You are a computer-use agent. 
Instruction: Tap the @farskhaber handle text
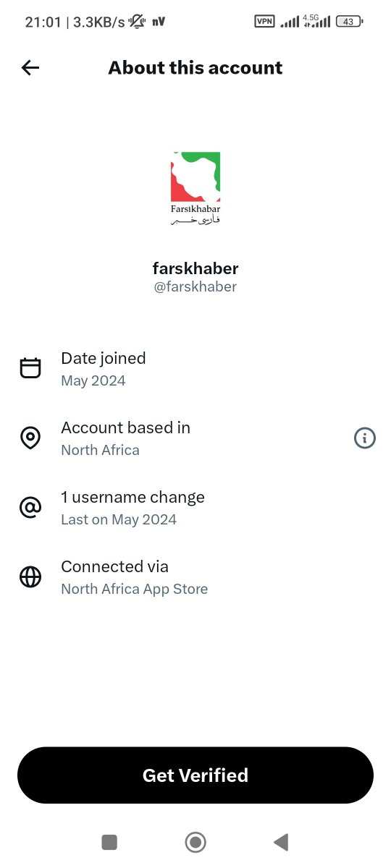tap(195, 287)
